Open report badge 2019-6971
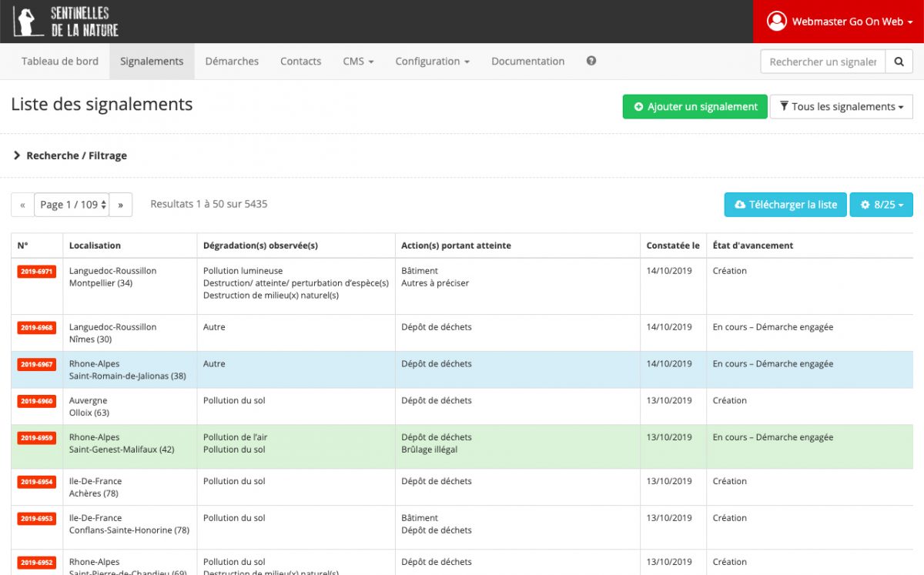The height and width of the screenshot is (575, 924). pos(36,272)
